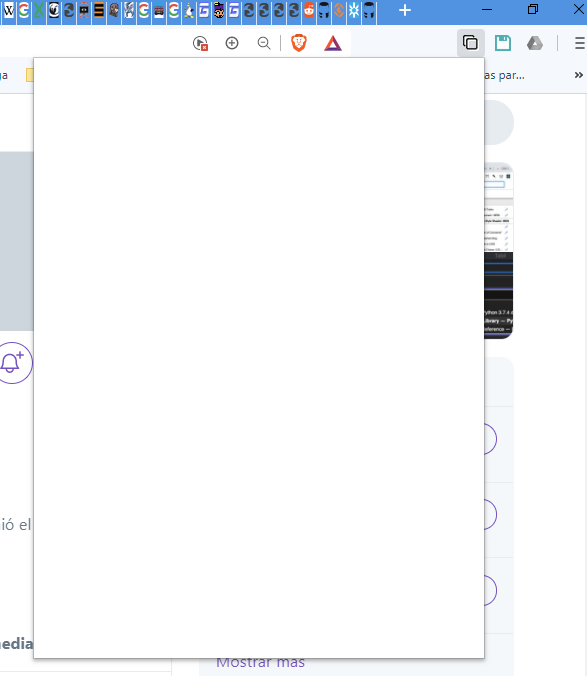Click the zoom in magnifier icon
Screen dimensions: 587x676
pos(232,43)
